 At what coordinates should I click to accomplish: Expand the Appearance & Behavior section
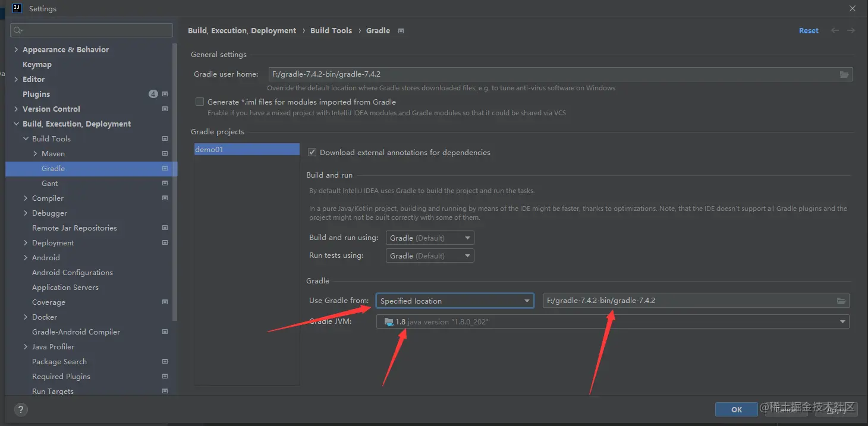point(16,49)
